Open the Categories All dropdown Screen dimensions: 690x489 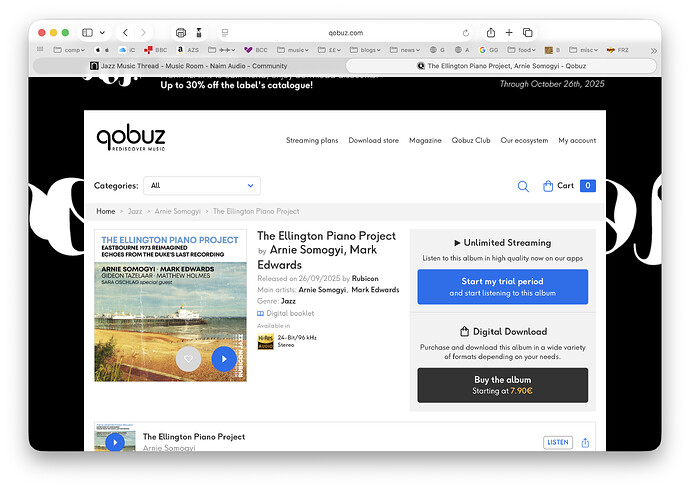click(202, 186)
